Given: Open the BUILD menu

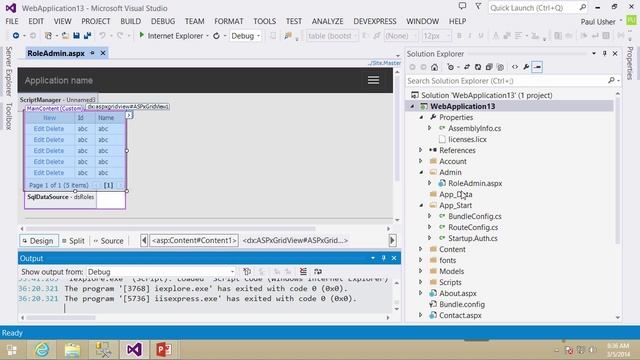Looking at the screenshot, I should point(131,21).
